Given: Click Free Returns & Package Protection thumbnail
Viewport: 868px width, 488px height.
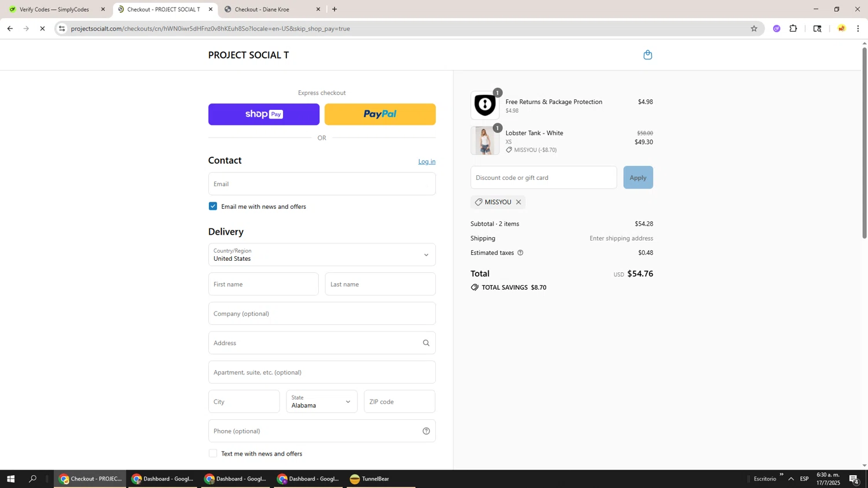Looking at the screenshot, I should tap(485, 105).
